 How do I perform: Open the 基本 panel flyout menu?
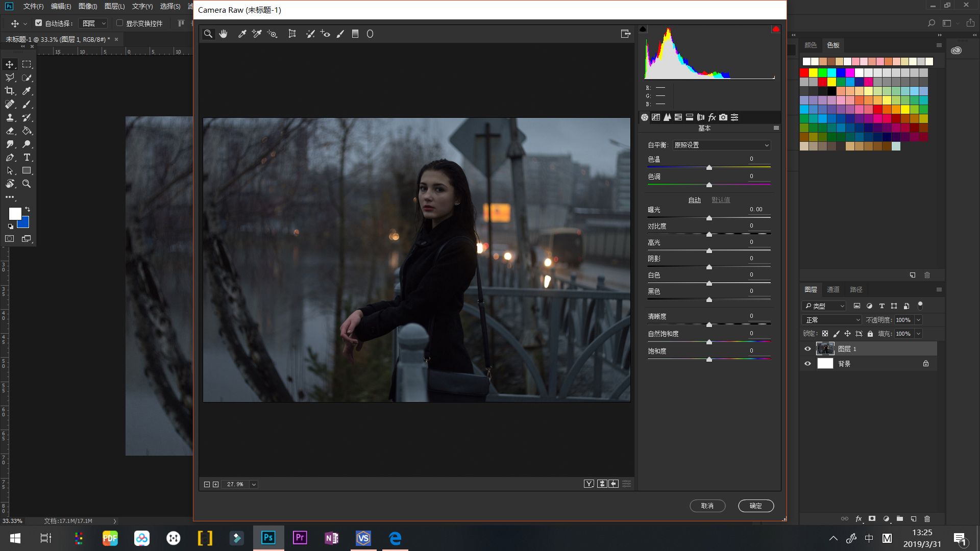tap(776, 128)
